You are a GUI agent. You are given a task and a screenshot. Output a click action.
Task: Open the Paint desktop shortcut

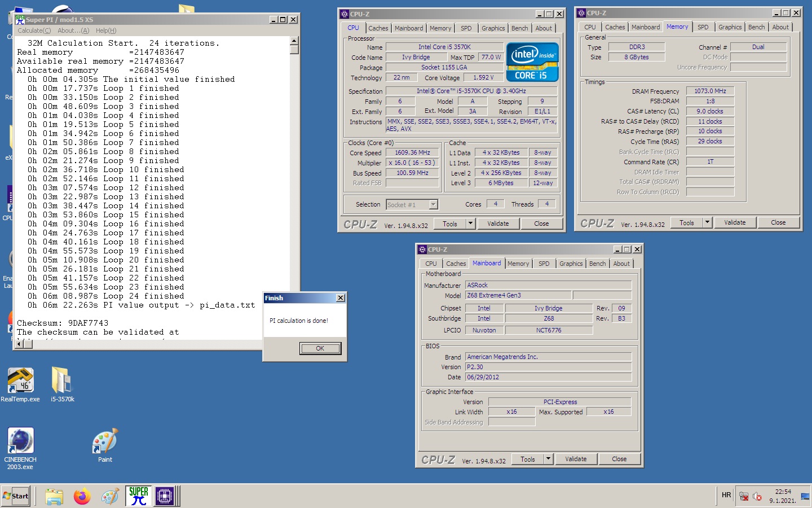[x=105, y=446]
